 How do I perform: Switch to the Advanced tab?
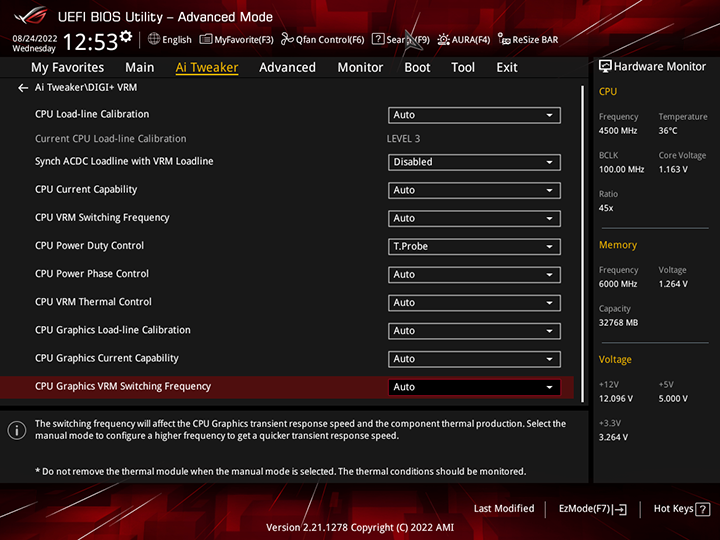287,67
